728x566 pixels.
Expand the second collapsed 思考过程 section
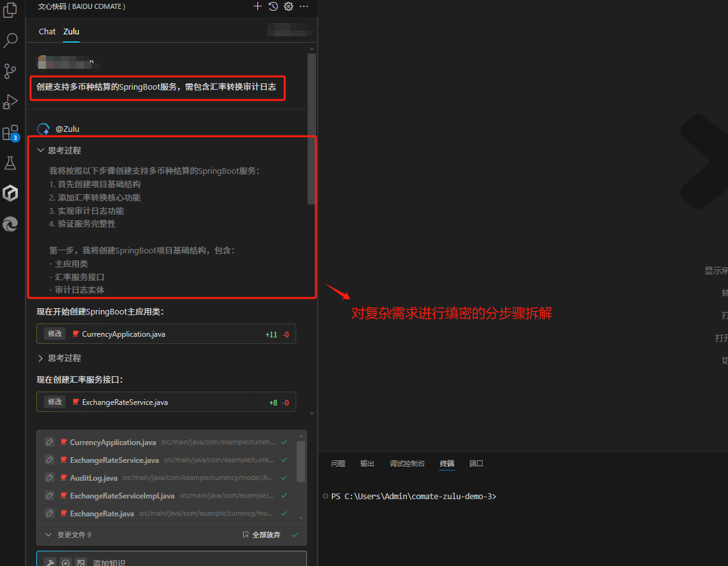click(59, 358)
